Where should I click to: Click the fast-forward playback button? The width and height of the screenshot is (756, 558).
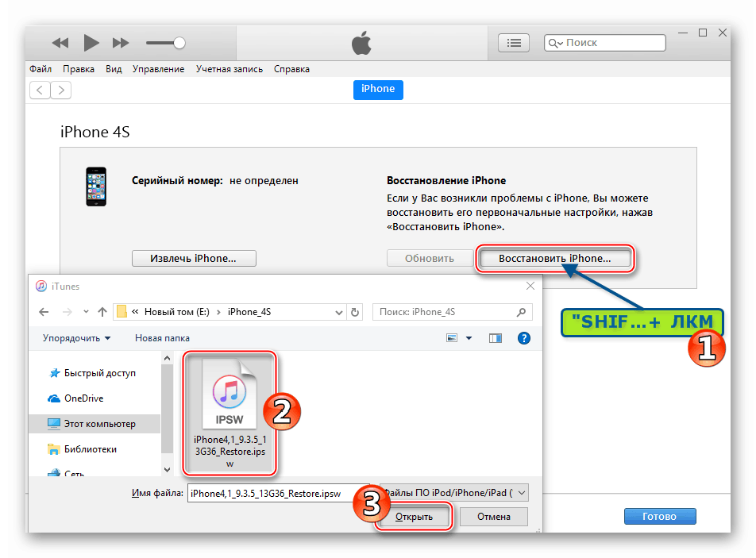[121, 43]
